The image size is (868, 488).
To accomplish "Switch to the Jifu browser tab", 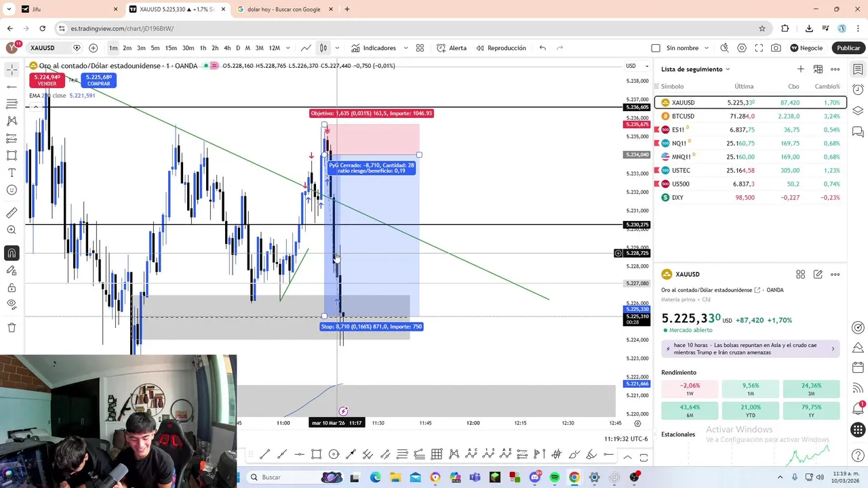I will 68,9.
